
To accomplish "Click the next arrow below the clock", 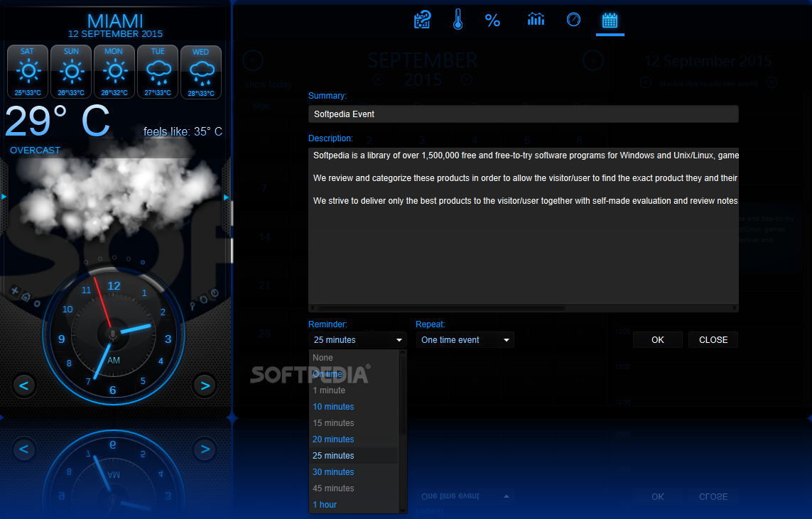I will (x=205, y=386).
